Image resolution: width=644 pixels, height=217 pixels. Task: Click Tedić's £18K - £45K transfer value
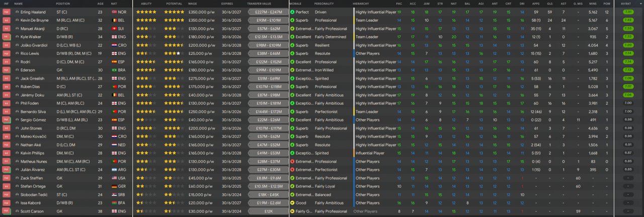click(269, 195)
